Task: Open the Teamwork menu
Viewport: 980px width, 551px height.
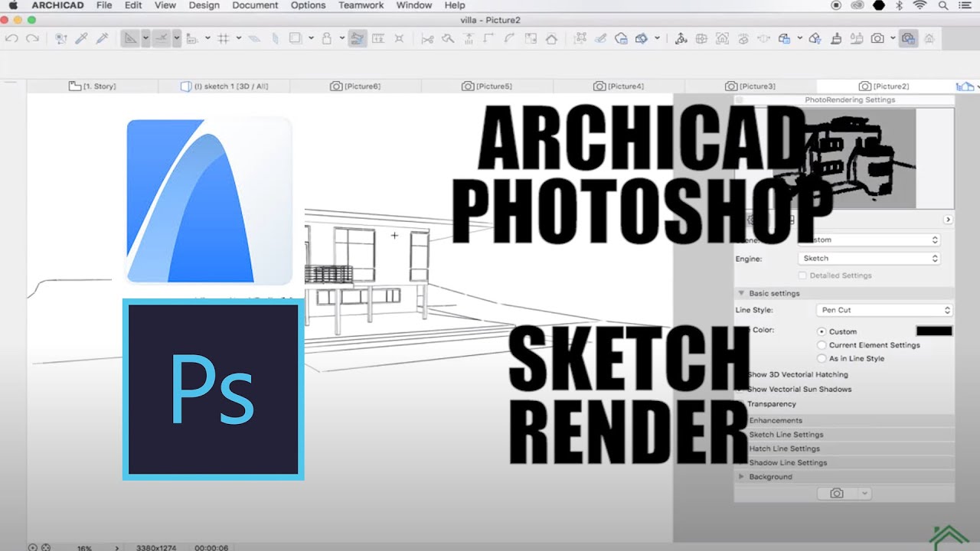Action: (x=361, y=5)
